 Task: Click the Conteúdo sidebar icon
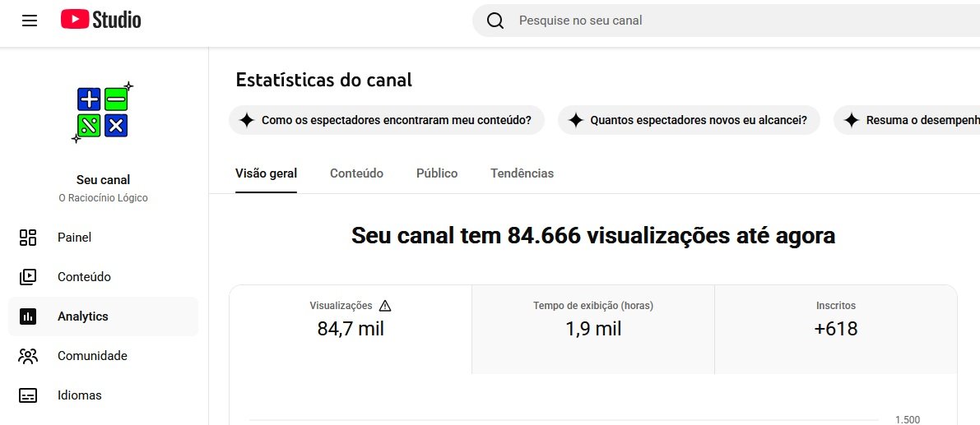[28, 277]
